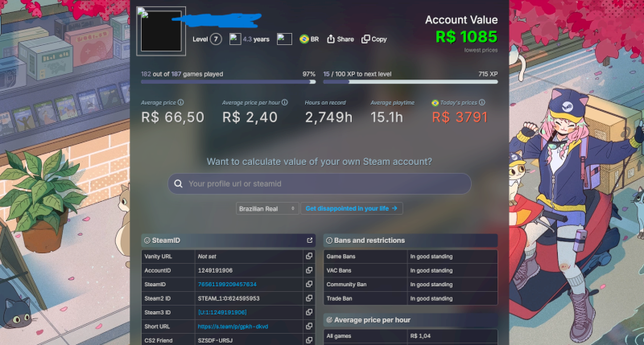Click the R$ 3791 today's prices value
Image resolution: width=644 pixels, height=345 pixels.
click(x=460, y=117)
